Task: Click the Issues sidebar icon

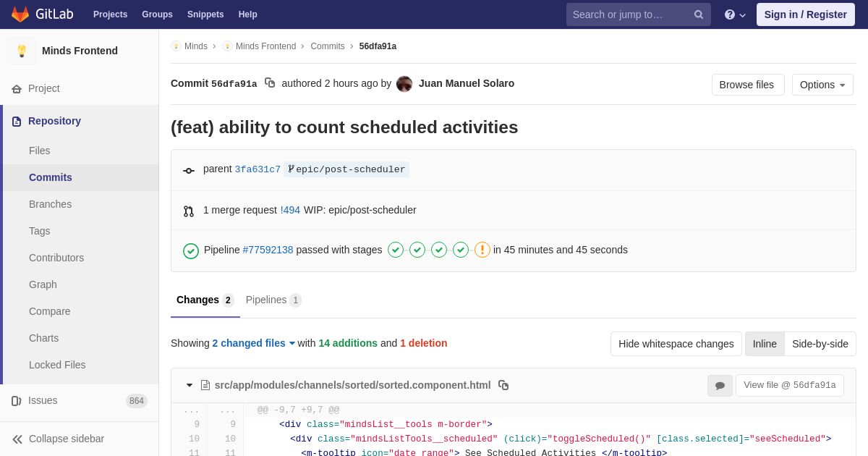Action: [x=17, y=401]
